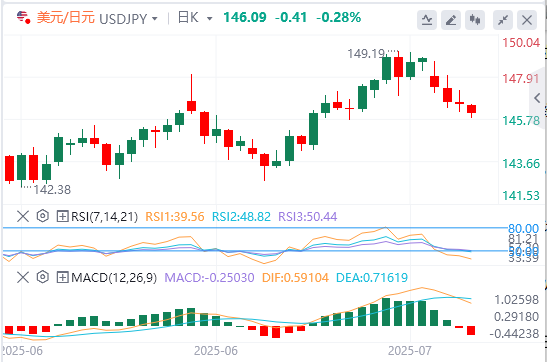Viewport: 547px width, 362px height.
Task: Click the 美元/日元 pair name
Action: [66, 17]
